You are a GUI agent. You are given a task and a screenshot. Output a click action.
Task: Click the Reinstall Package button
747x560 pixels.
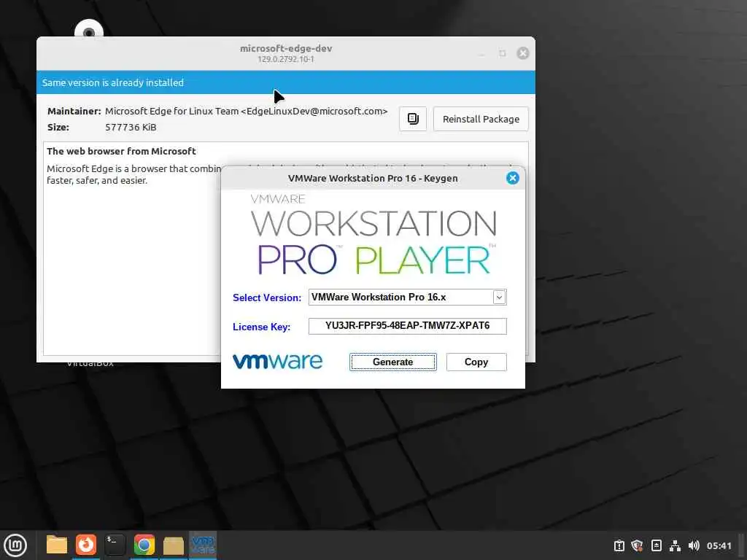click(481, 119)
